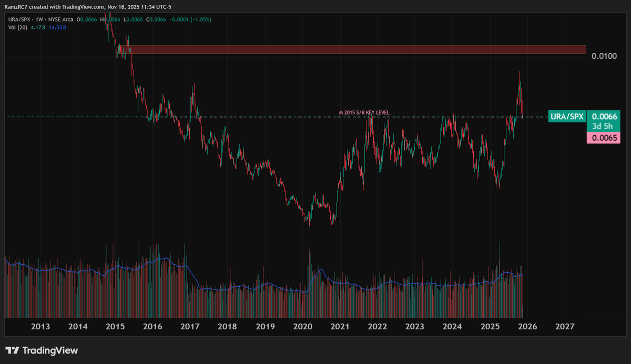Click the 2018 label on the time axis

(x=227, y=326)
